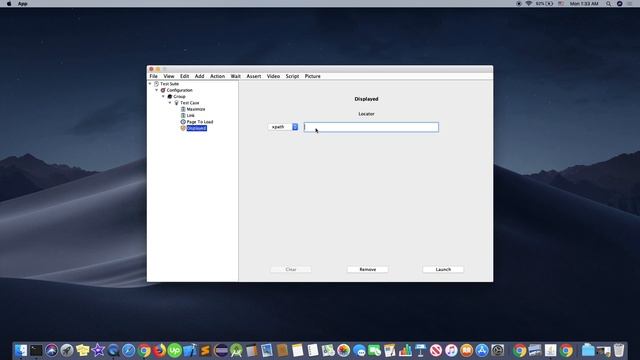Viewport: 640px width, 360px height.
Task: Open App Store from the dock
Action: pos(482,350)
